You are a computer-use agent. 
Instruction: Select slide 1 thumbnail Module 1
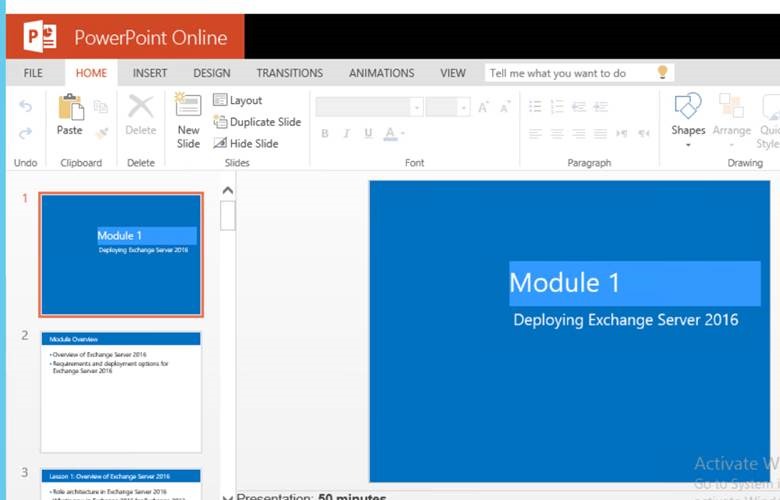121,255
